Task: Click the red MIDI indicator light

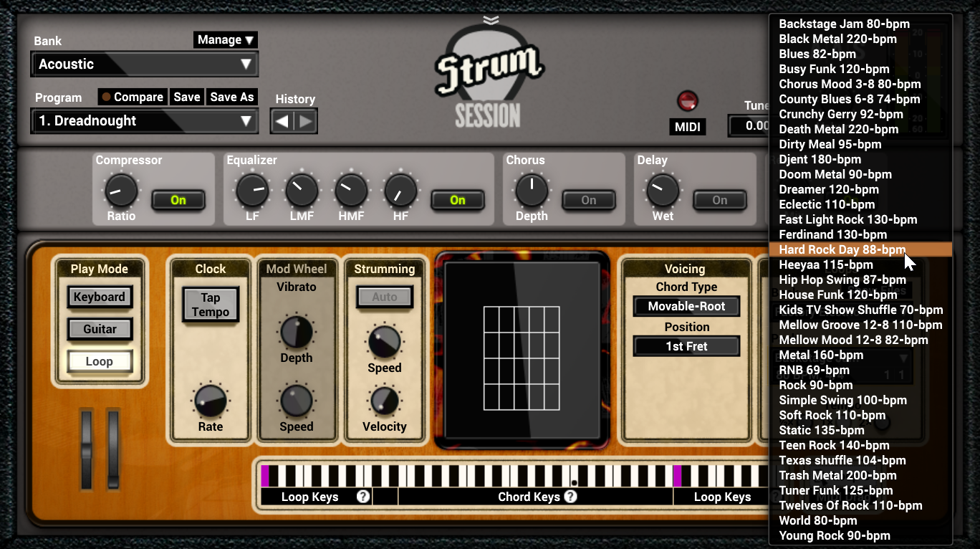Action: 687,100
